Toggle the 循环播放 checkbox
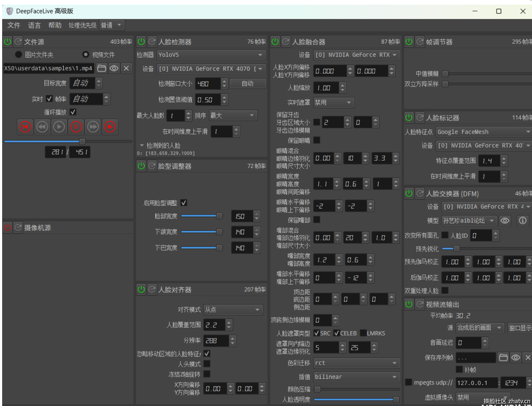Screen dimensions: 532x406 click(73, 112)
